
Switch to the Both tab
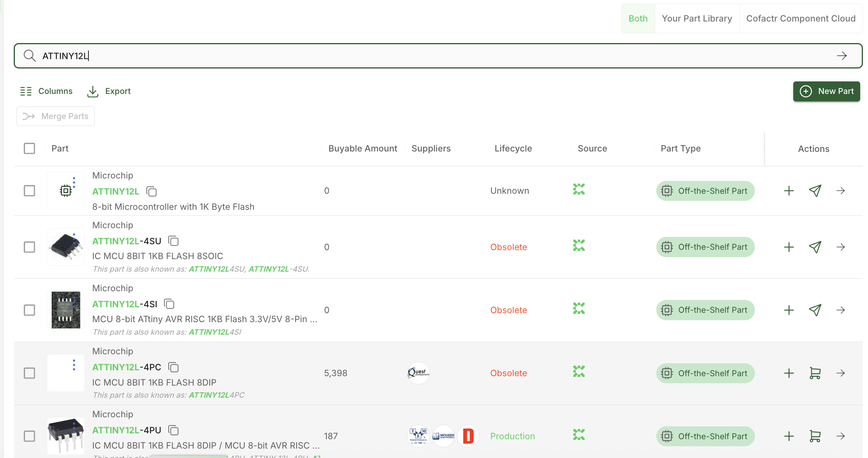coord(638,18)
